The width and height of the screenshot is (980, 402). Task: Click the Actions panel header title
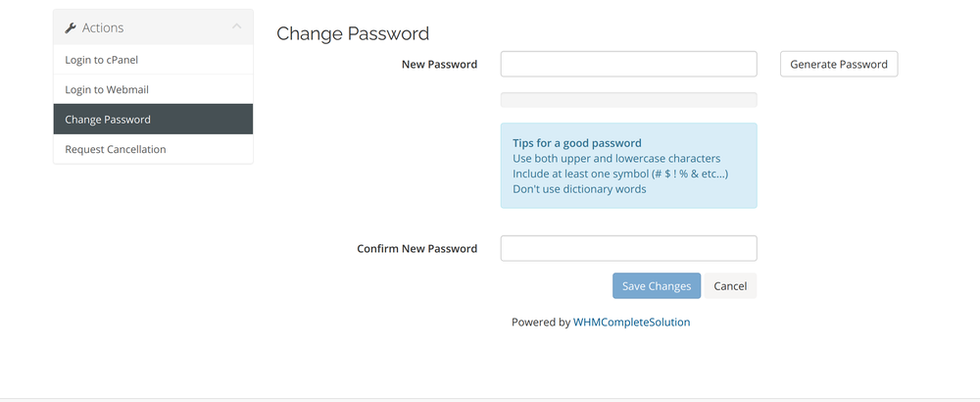coord(103,27)
